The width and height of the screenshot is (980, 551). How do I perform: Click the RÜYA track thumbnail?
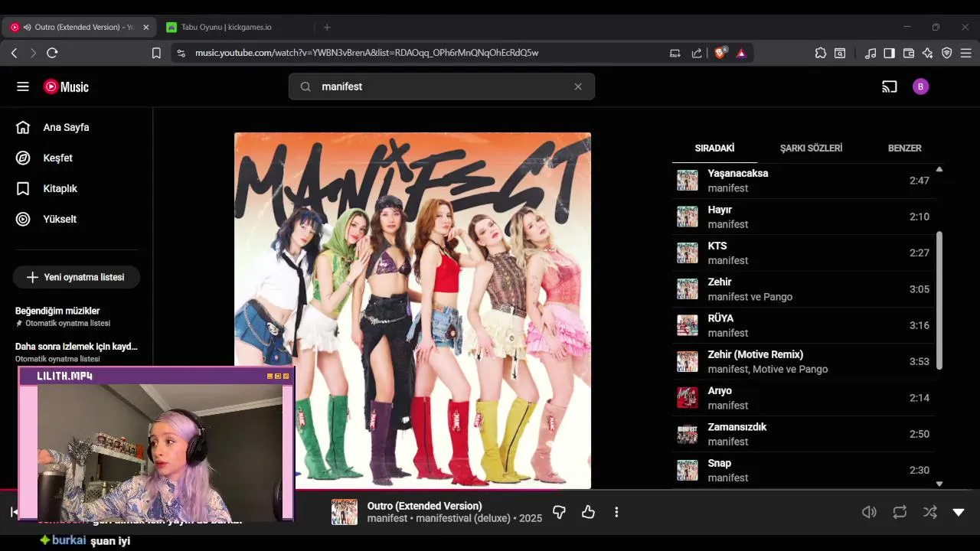coord(688,325)
